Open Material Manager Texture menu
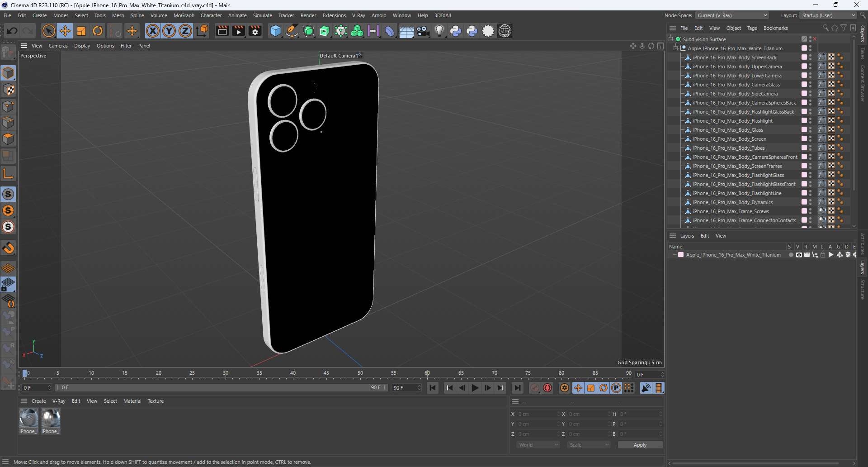868x467 pixels. pos(156,401)
